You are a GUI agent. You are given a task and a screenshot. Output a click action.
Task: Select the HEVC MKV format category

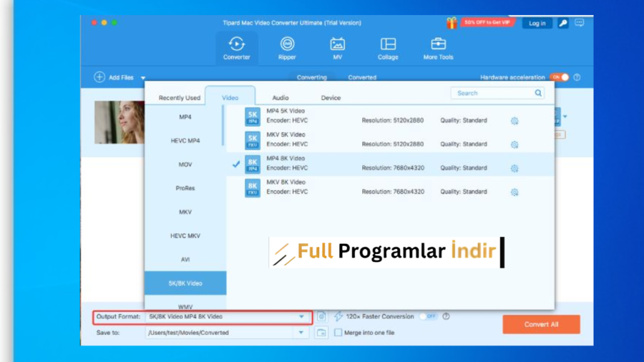tap(186, 236)
